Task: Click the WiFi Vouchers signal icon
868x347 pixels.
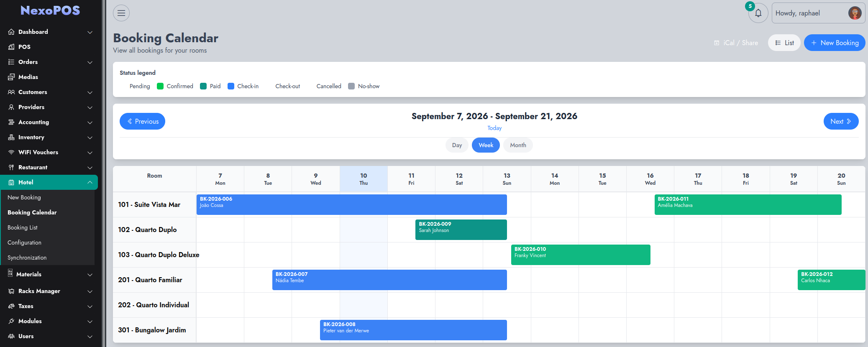Action: (11, 152)
